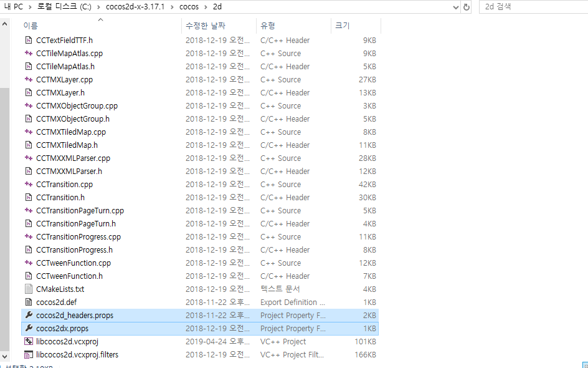Select the file name CCTMXLayer.cpp

click(65, 80)
